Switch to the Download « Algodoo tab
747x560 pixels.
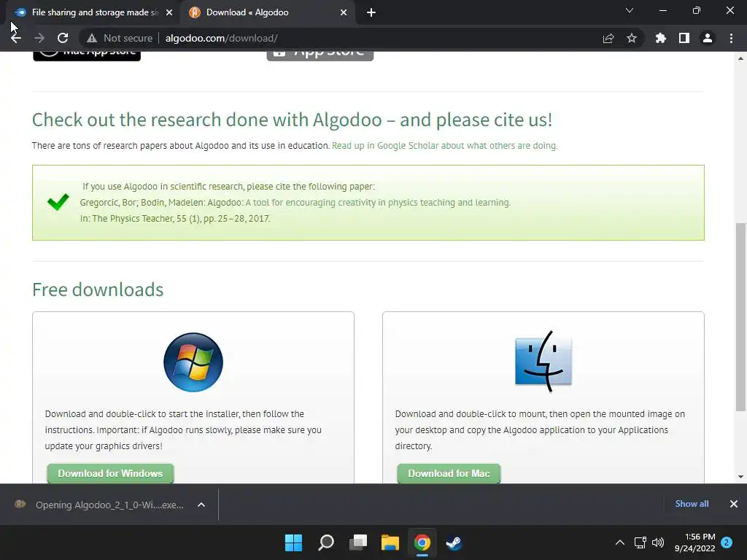[x=267, y=12]
